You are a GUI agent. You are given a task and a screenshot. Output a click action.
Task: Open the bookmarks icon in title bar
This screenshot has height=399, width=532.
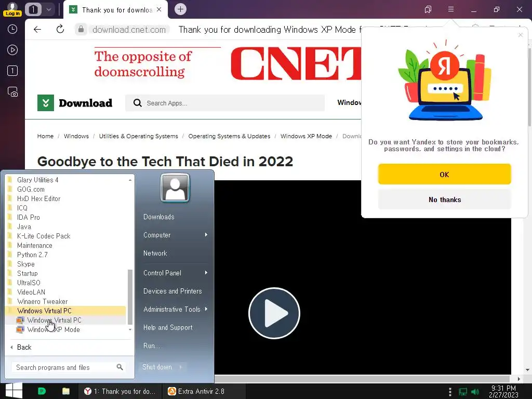[x=428, y=9]
